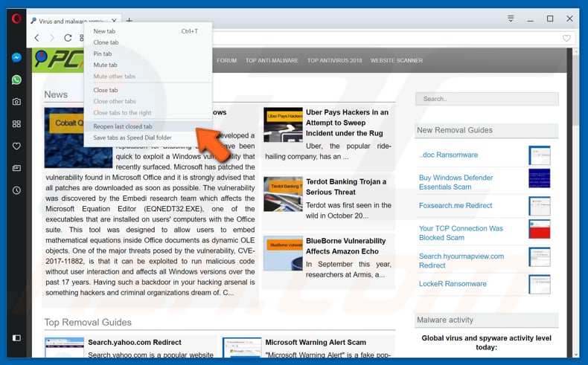The height and width of the screenshot is (365, 588).
Task: Open Uber Pays Hackers article headline
Action: click(348, 123)
